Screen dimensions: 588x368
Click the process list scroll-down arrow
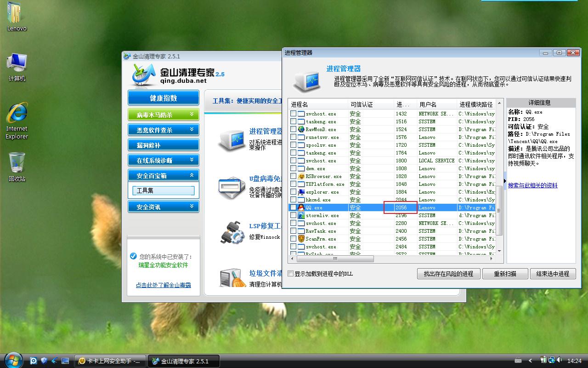[499, 252]
